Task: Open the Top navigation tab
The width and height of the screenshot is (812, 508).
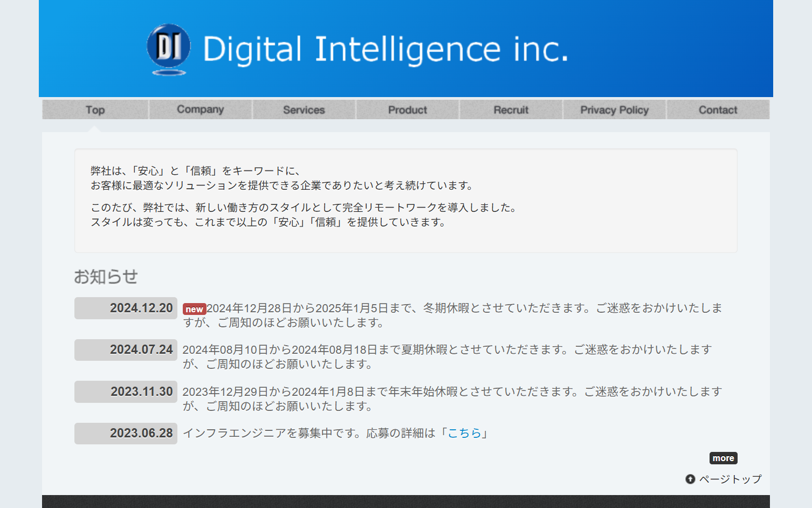Action: 95,110
